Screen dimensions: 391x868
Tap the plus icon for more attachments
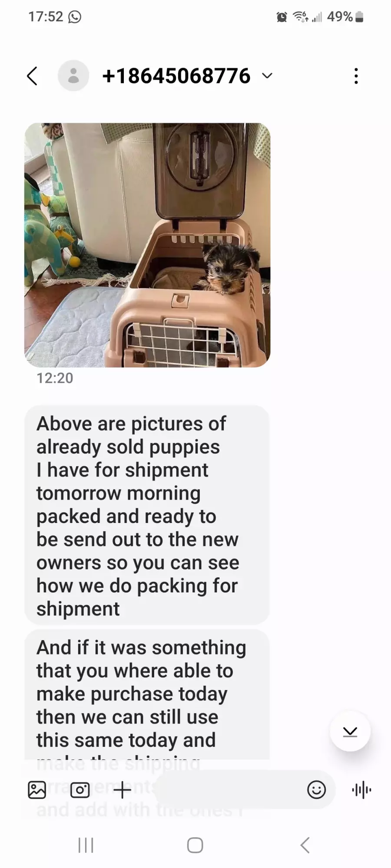122,789
